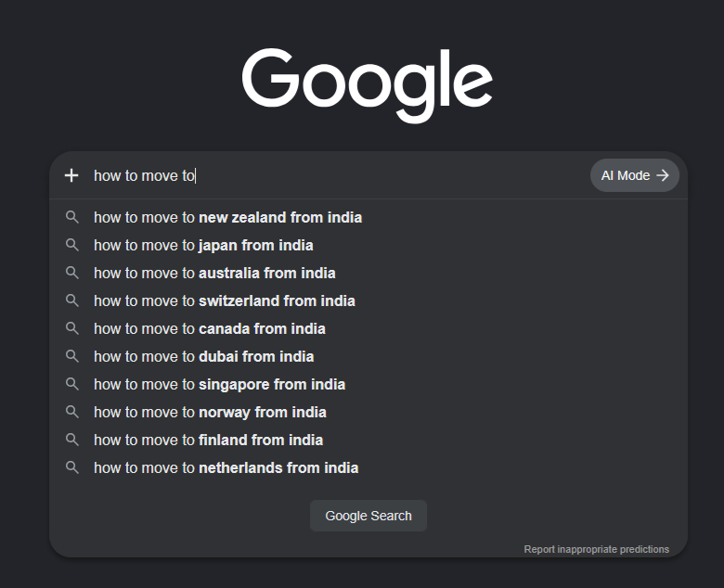Click the magnifier icon beside the australia suggestion
Screen dimensions: 724x588
[x=72, y=273]
